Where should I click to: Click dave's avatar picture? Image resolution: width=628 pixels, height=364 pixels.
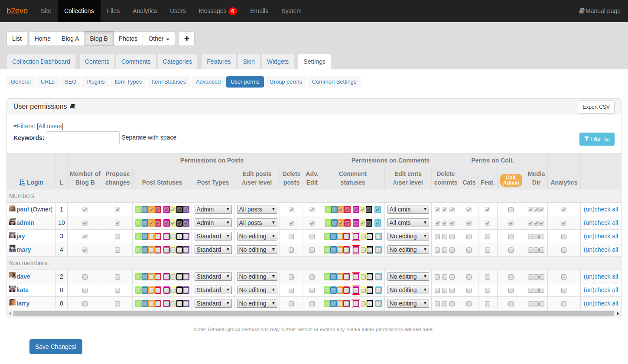tap(12, 276)
